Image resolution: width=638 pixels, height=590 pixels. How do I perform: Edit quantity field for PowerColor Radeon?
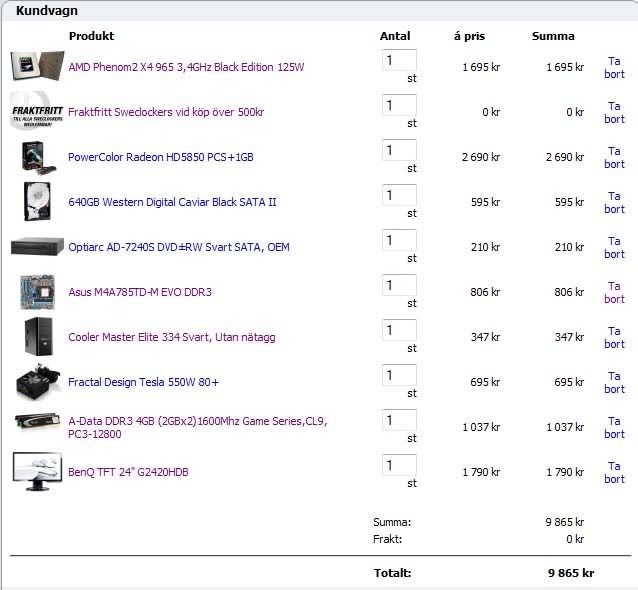(398, 150)
